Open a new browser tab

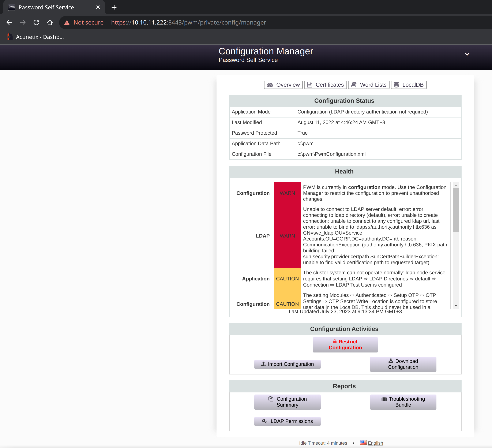(114, 7)
